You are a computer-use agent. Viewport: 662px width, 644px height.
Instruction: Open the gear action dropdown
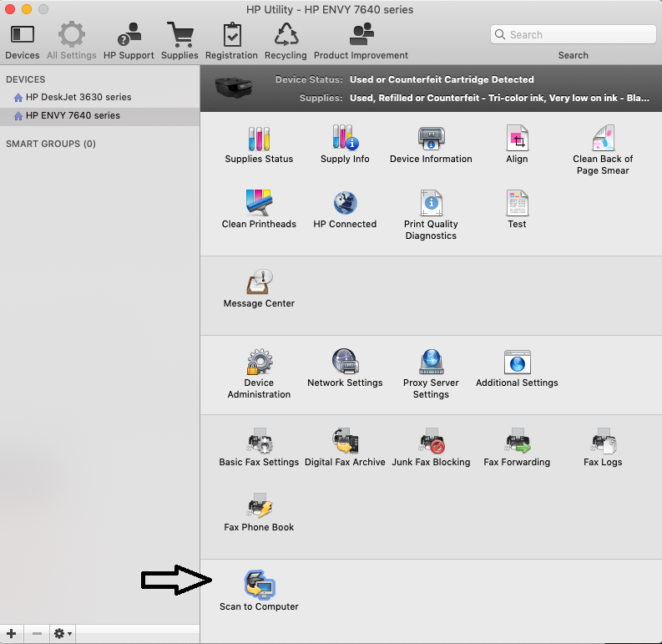click(x=63, y=633)
